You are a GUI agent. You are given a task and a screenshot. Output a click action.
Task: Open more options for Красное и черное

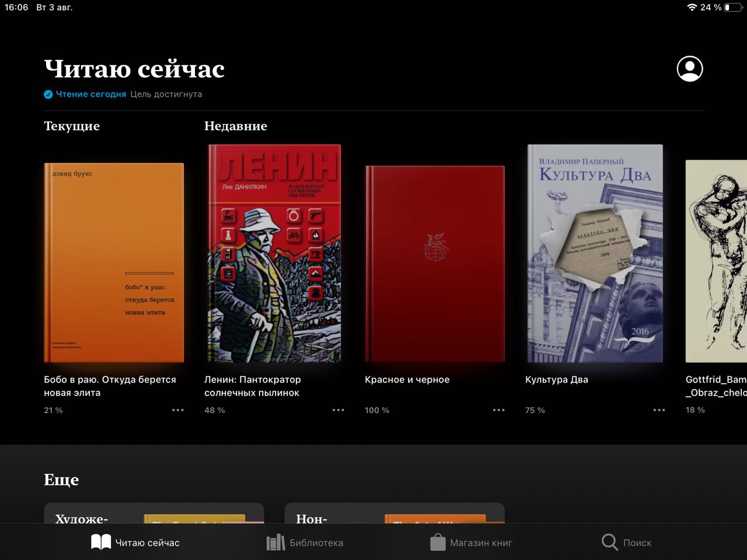499,410
